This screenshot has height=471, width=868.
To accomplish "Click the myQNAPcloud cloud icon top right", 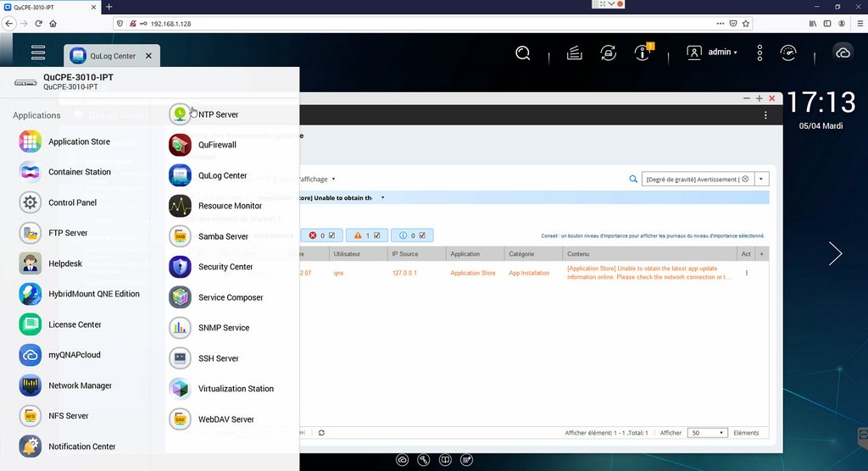I will click(x=843, y=53).
